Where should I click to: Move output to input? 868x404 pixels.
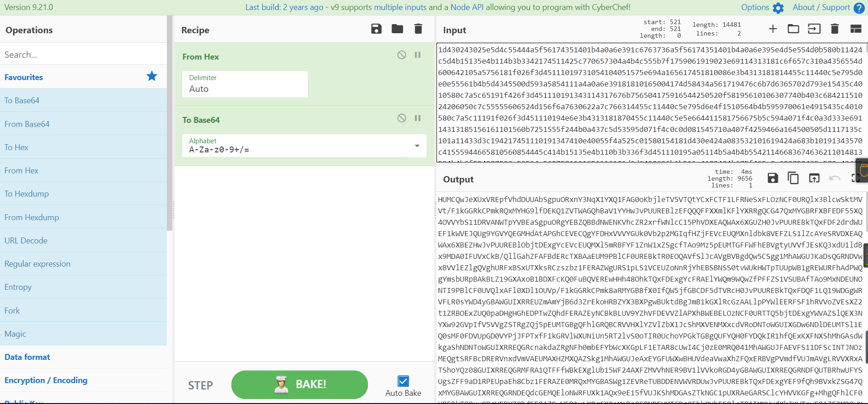(814, 178)
